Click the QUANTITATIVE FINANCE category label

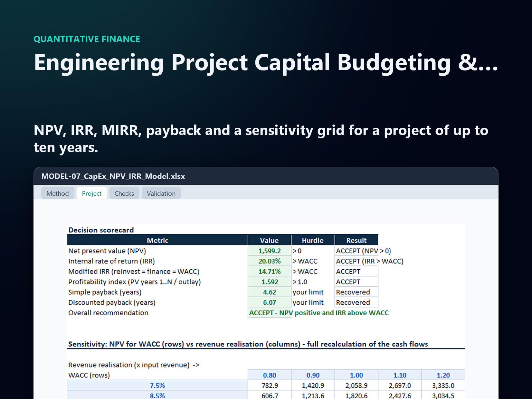87,39
